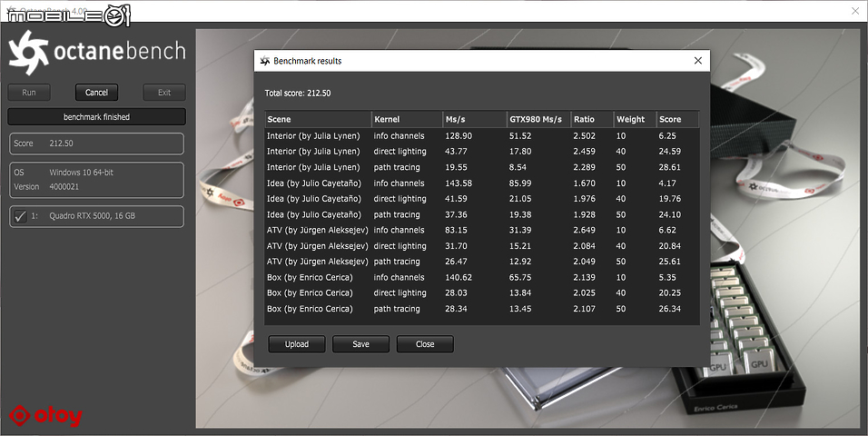Select ATV path tracing kernel cell
Image resolution: width=868 pixels, height=436 pixels.
point(397,262)
